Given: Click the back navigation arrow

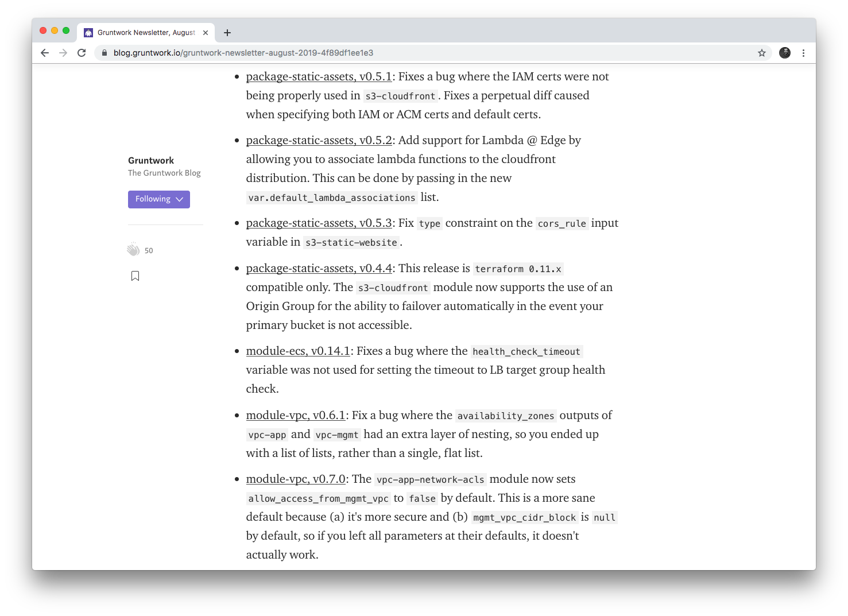Looking at the screenshot, I should 45,52.
